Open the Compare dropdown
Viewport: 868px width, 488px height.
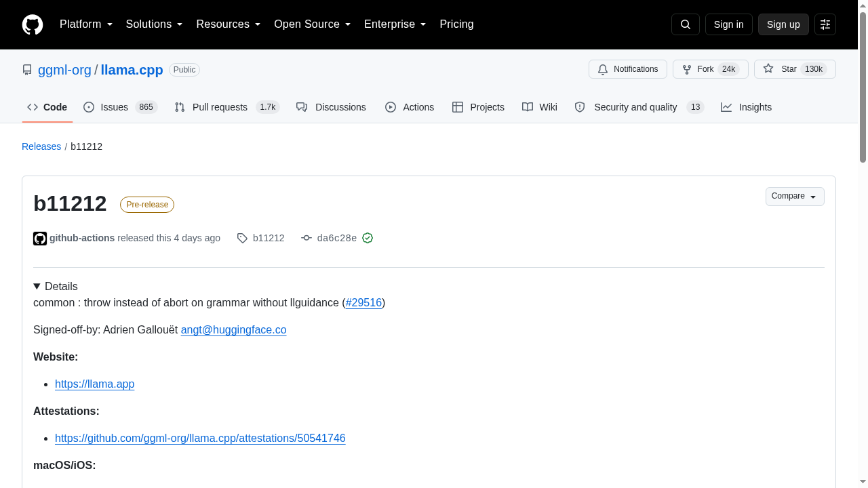coord(795,197)
